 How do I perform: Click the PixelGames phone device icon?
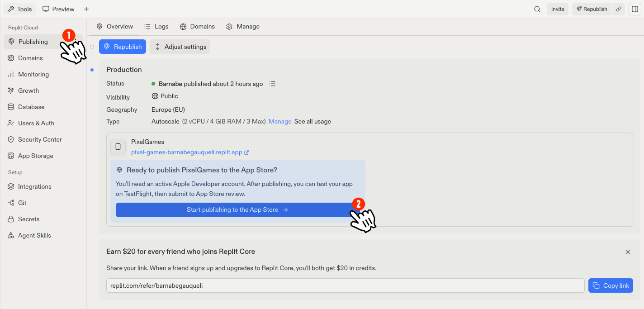click(x=118, y=147)
